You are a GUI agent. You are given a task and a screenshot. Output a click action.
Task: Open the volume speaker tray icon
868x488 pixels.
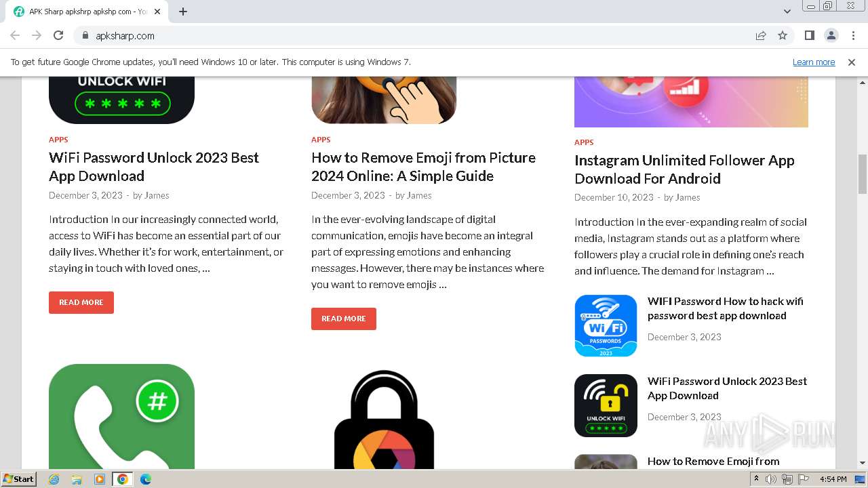771,479
